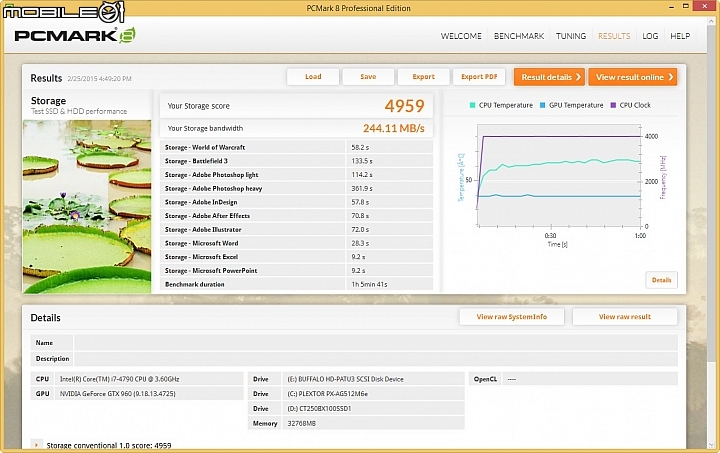This screenshot has height=453, width=720.
Task: Click View raw result
Action: pos(624,317)
